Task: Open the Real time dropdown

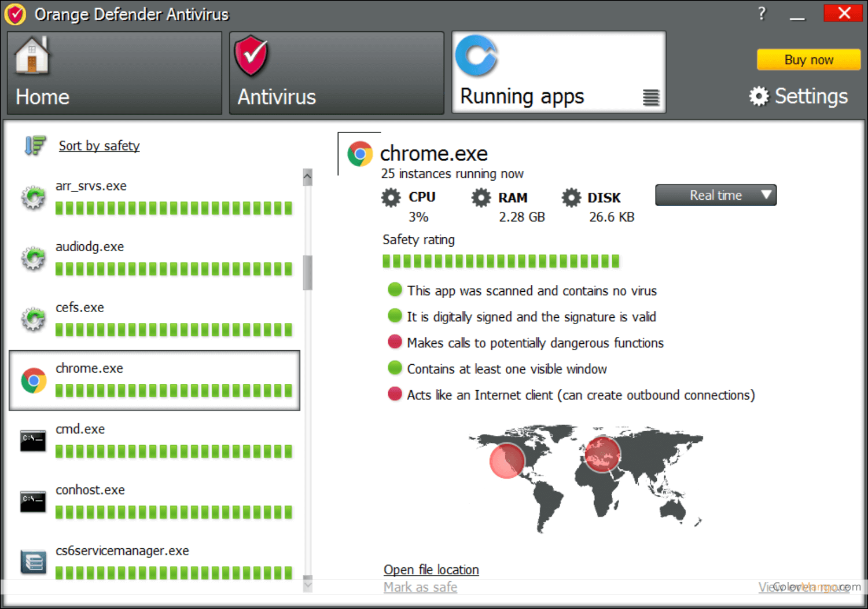Action: coord(715,195)
